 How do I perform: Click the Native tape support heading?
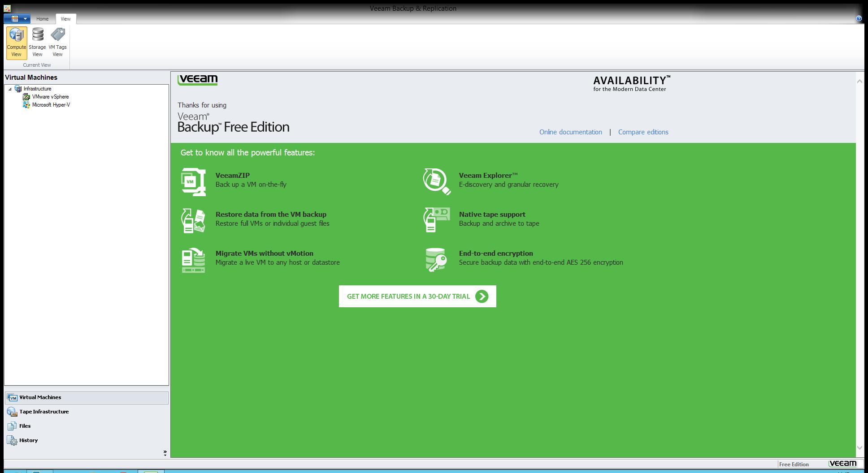(492, 215)
